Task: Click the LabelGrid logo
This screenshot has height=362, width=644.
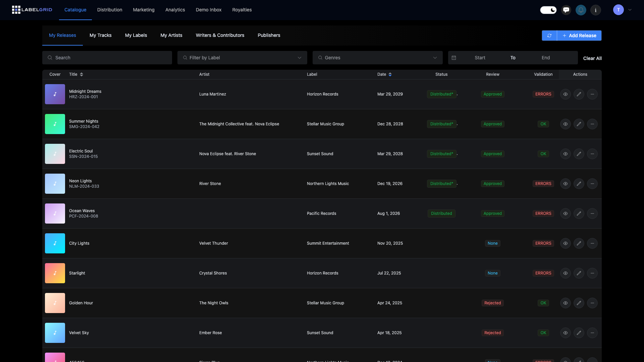Action: (32, 10)
